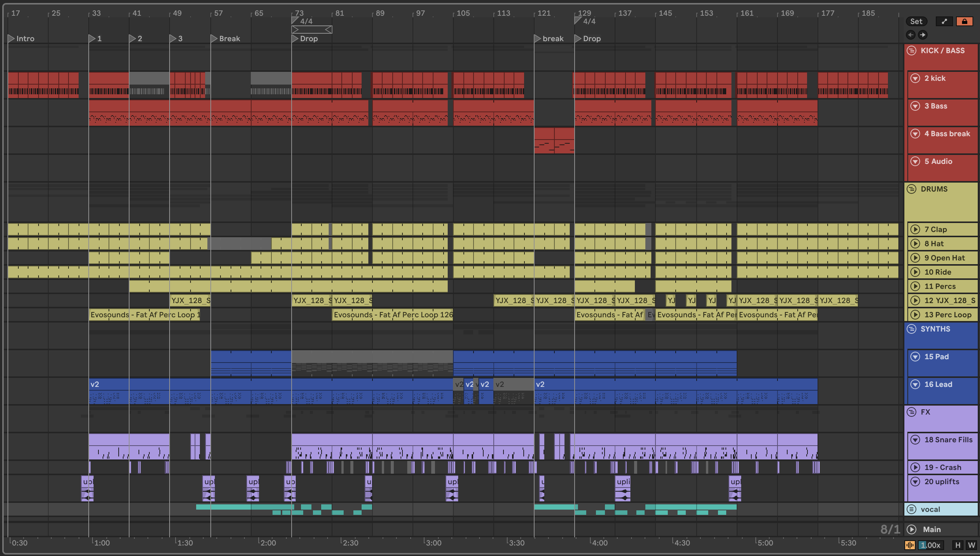Unfold the 7 Clap track
Viewport: 980px width, 556px height.
point(915,229)
